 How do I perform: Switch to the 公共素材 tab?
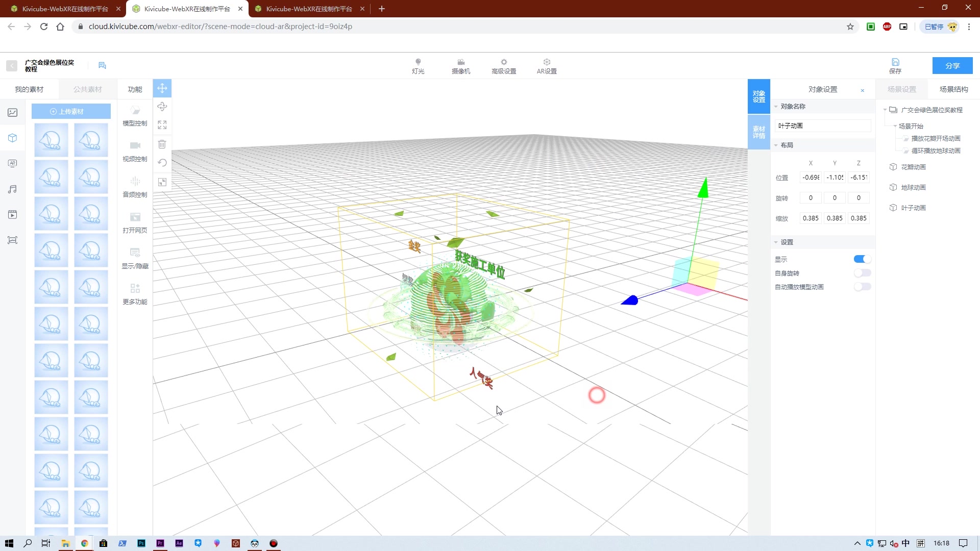click(87, 89)
